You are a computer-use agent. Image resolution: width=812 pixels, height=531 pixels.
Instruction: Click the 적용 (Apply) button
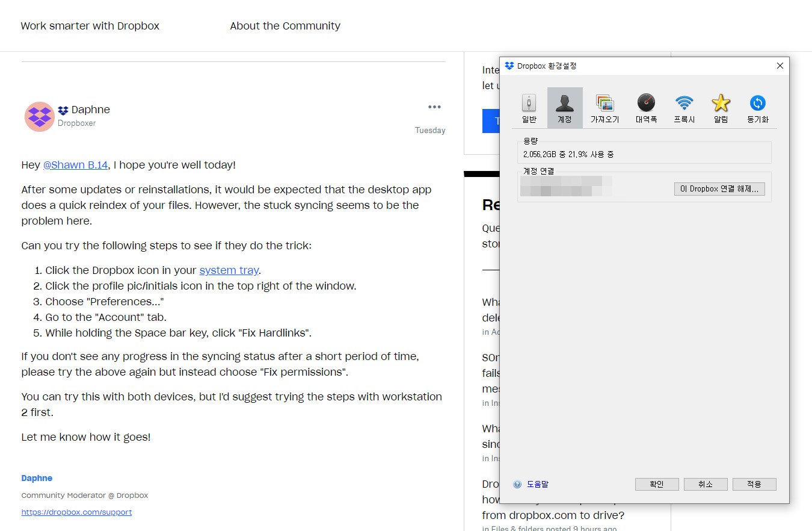754,484
